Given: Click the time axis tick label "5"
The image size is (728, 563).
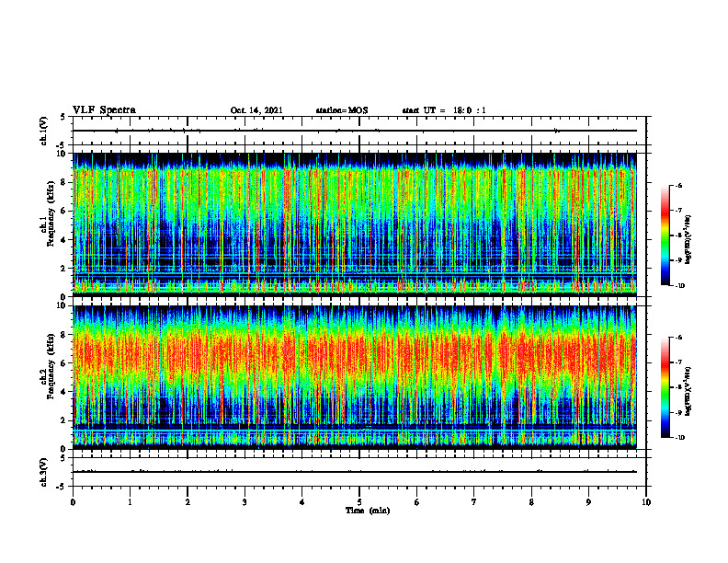Looking at the screenshot, I should tap(359, 502).
